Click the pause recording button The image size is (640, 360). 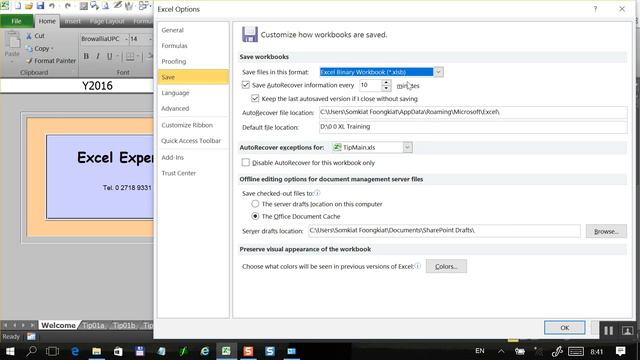[x=609, y=331]
